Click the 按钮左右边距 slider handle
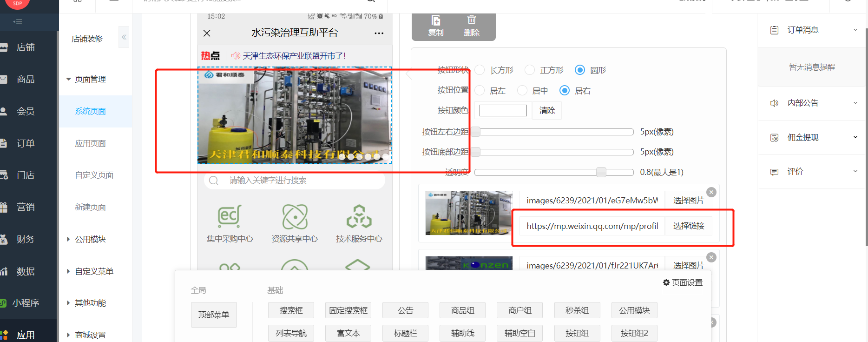This screenshot has width=868, height=342. [476, 132]
